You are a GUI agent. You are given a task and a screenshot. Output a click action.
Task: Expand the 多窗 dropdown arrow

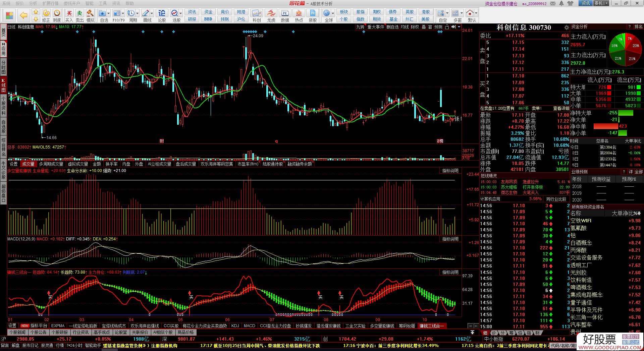pyautogui.click(x=462, y=13)
